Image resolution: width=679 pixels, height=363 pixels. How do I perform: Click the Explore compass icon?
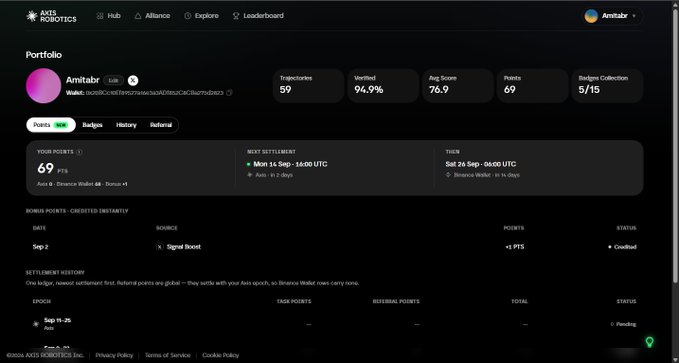[x=188, y=16]
